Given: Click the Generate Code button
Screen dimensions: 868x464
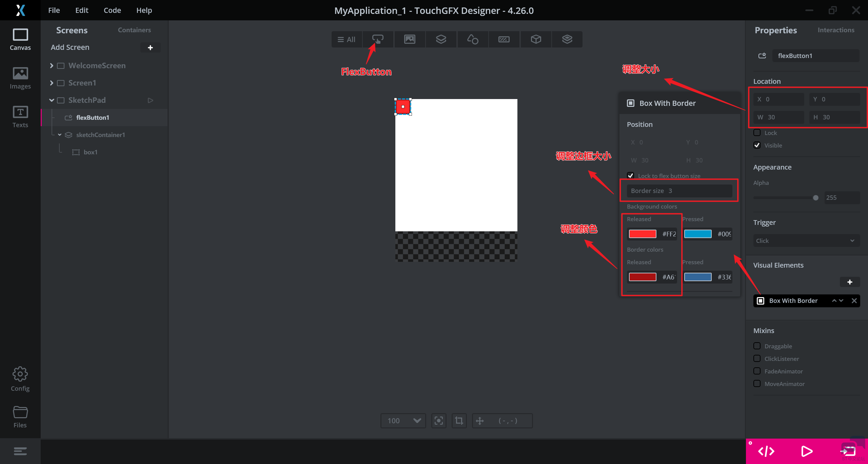Looking at the screenshot, I should pyautogui.click(x=766, y=451).
